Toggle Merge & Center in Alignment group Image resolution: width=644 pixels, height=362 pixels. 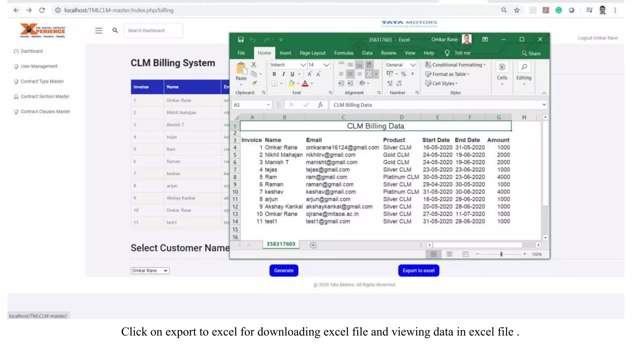tap(369, 74)
